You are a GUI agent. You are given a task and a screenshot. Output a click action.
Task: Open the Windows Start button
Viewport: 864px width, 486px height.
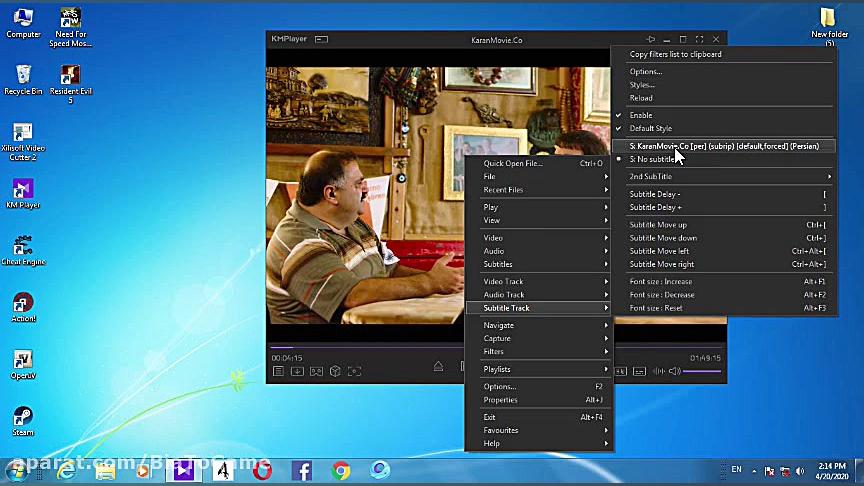pos(17,472)
